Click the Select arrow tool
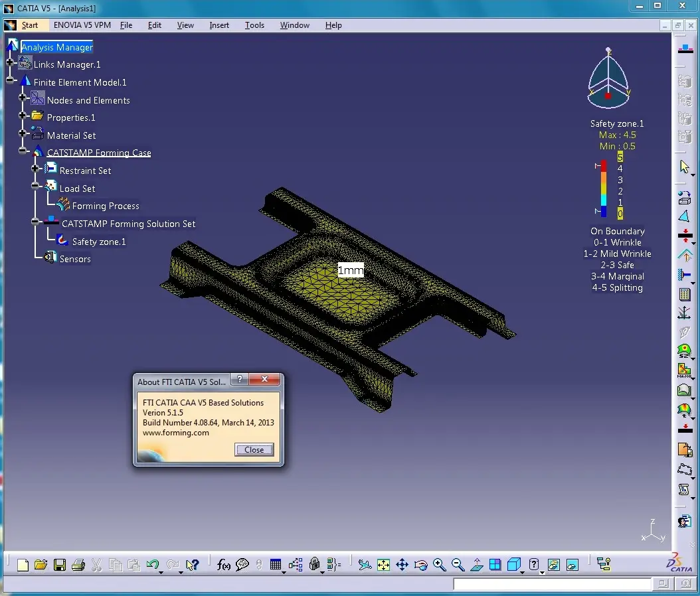Image resolution: width=700 pixels, height=596 pixels. click(684, 167)
